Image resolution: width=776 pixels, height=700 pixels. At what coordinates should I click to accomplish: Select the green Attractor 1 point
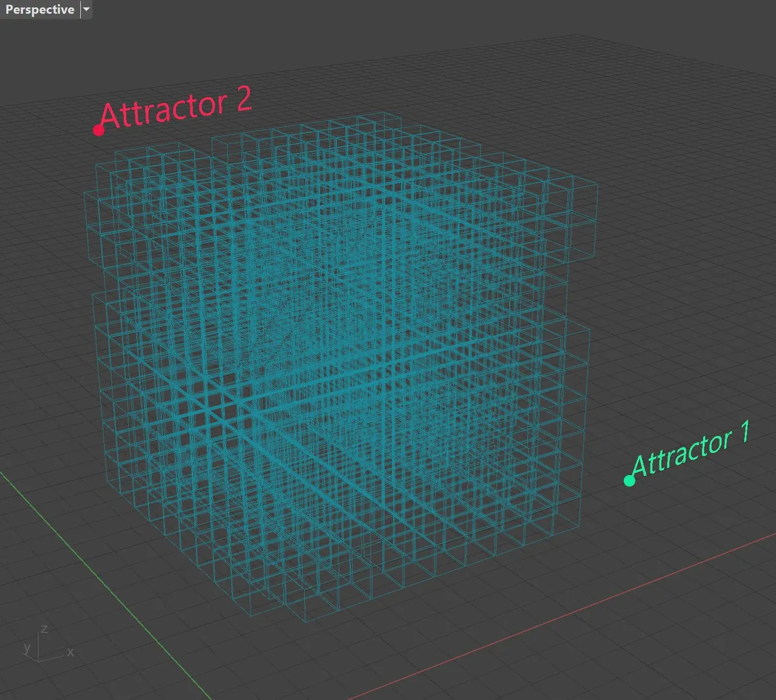tap(629, 480)
